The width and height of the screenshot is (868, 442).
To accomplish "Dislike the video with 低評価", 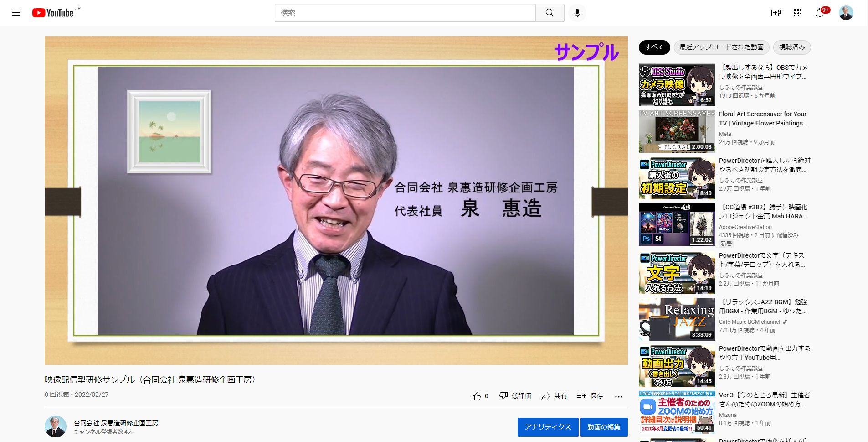I will pos(515,396).
